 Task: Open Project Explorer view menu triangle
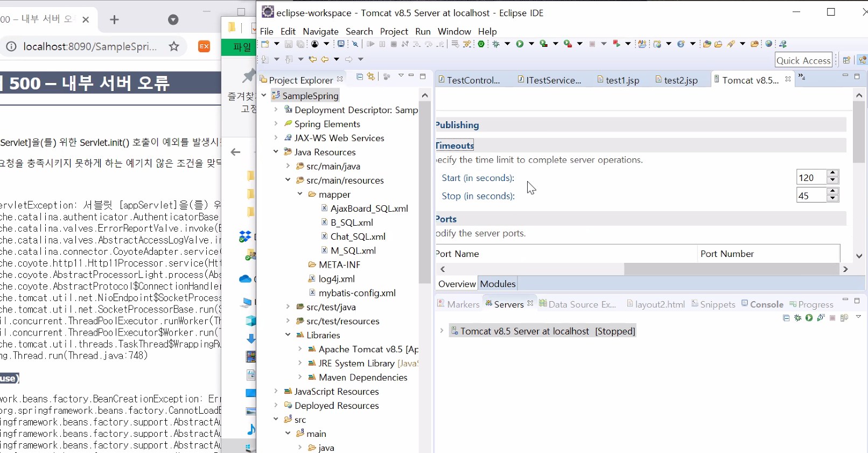(x=401, y=76)
